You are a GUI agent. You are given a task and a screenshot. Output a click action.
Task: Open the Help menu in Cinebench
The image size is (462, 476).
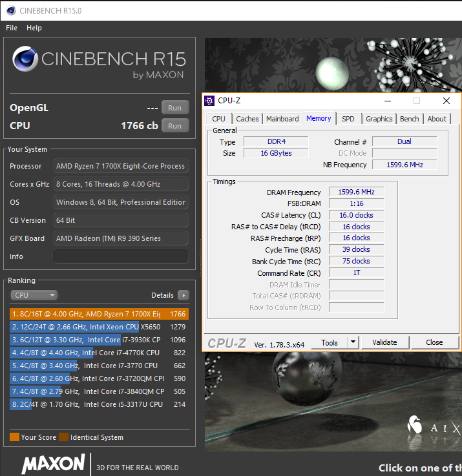point(34,28)
